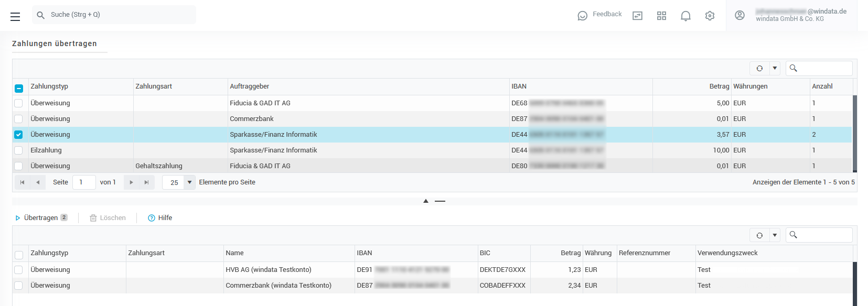Sort by the Auftraggeber column header
The height and width of the screenshot is (306, 868).
(x=250, y=86)
